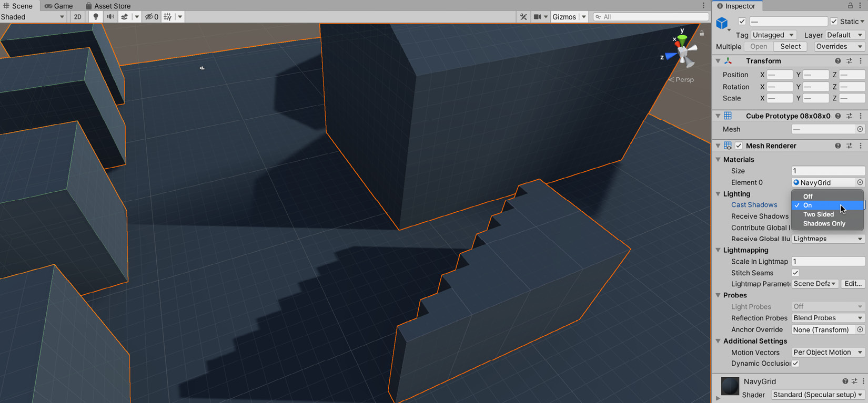The height and width of the screenshot is (403, 868).
Task: Toggle 2D scene view mode
Action: pyautogui.click(x=78, y=17)
